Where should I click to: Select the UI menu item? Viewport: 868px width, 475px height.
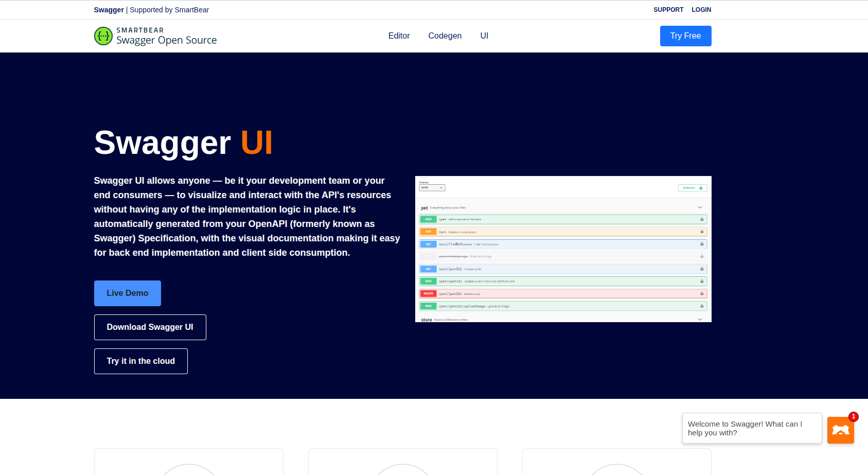pyautogui.click(x=484, y=36)
